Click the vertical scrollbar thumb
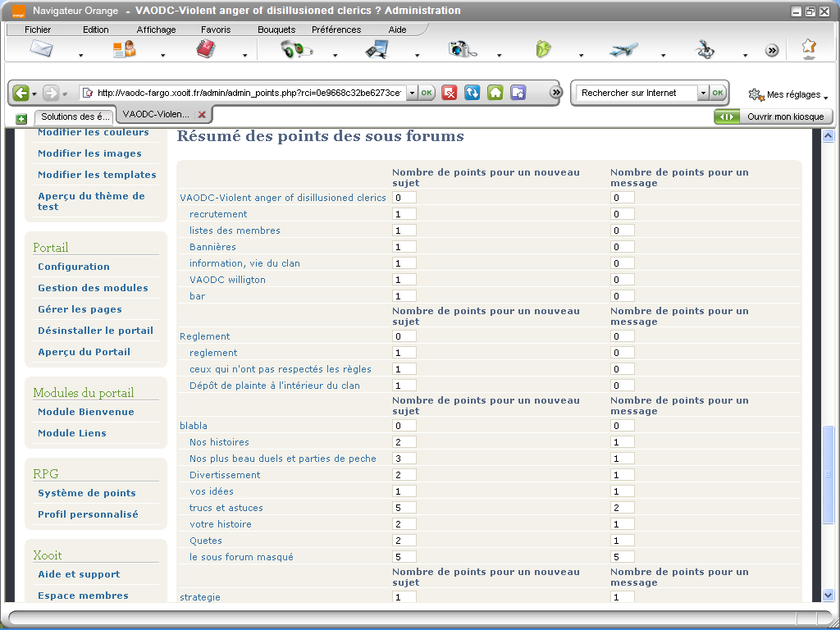 point(828,474)
